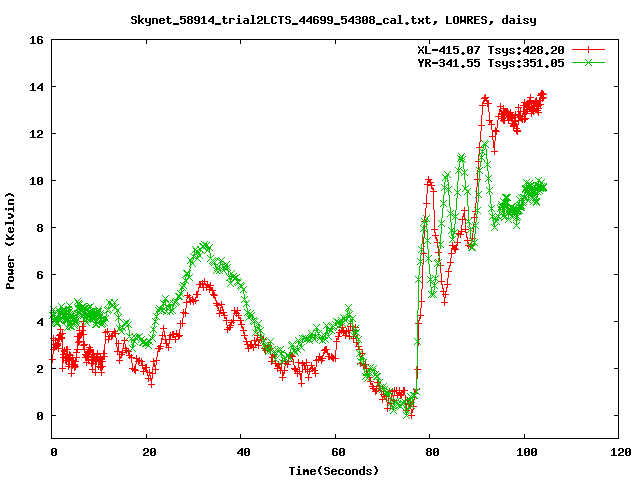Click the Power (Kelvin) axis label
This screenshot has width=640, height=480.
click(x=10, y=241)
